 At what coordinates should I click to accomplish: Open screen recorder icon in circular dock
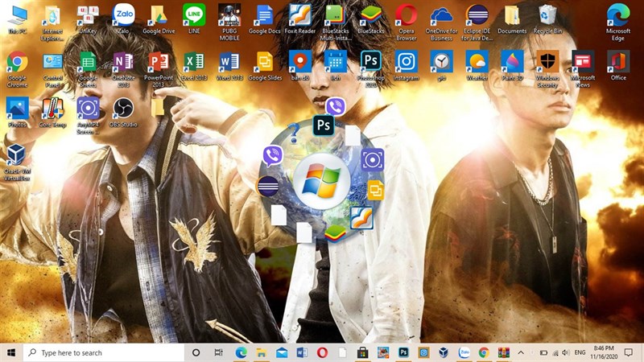(x=373, y=159)
